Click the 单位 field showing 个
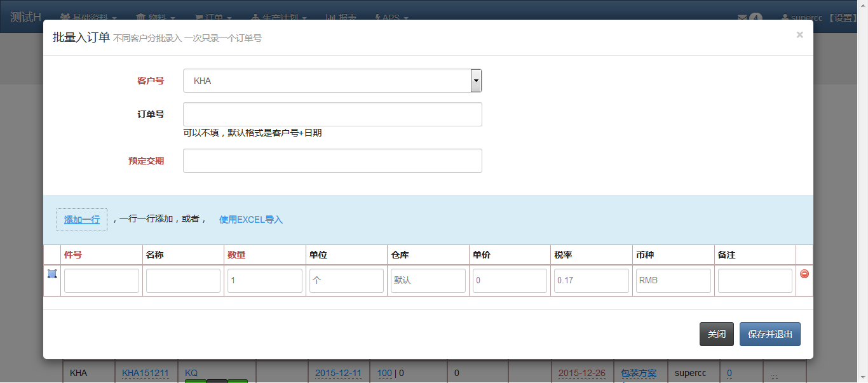The height and width of the screenshot is (383, 868). (346, 281)
